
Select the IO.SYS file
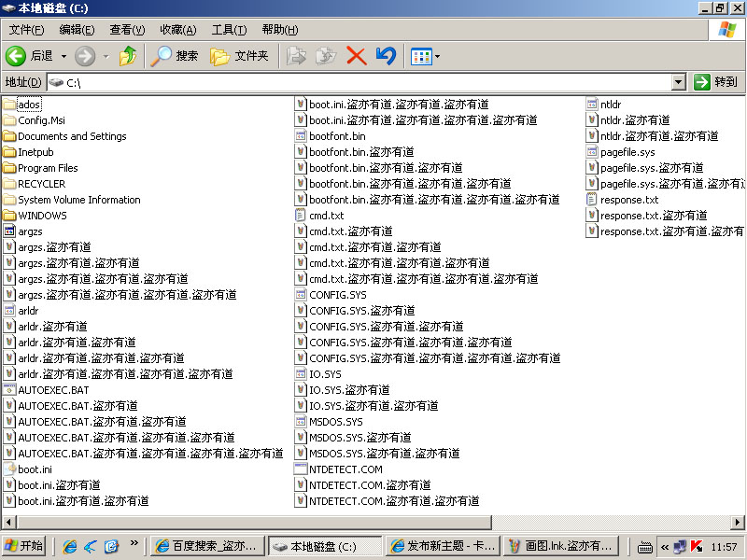(x=317, y=374)
